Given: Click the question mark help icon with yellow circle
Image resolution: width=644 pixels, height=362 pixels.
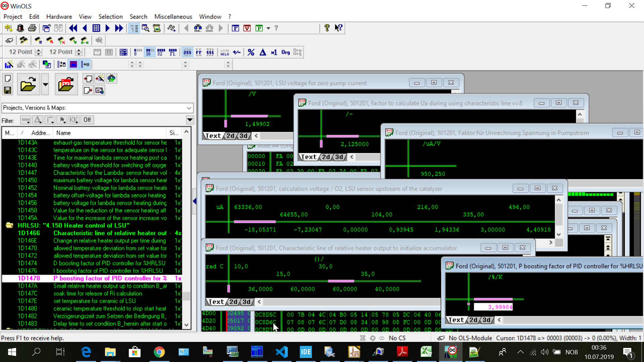Looking at the screenshot, I should tap(327, 28).
